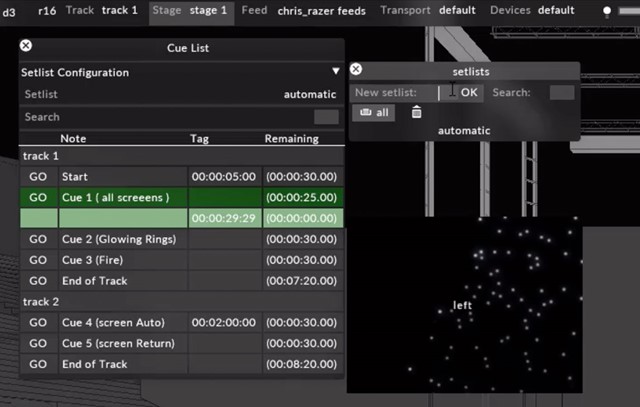The image size is (640, 407).
Task: Close the Cue List panel
Action: point(26,45)
